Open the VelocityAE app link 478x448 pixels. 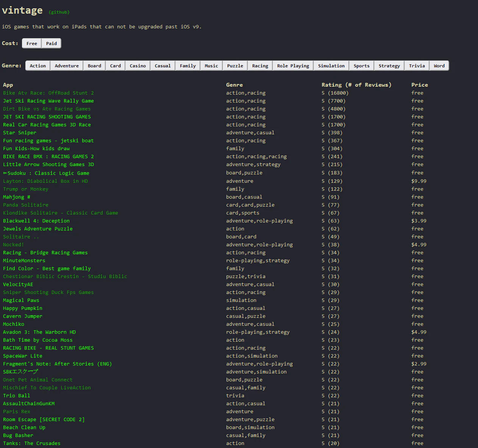18,285
